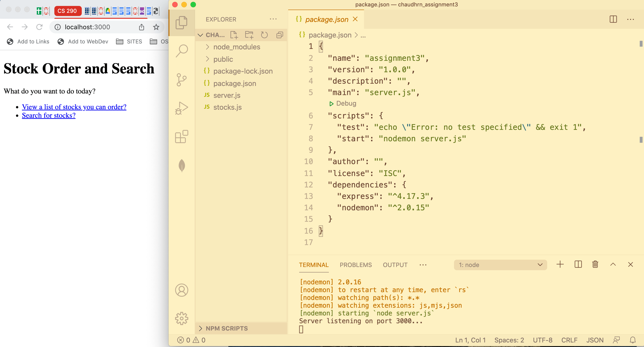Open the Search view in sidebar
This screenshot has width=644, height=347.
click(182, 51)
